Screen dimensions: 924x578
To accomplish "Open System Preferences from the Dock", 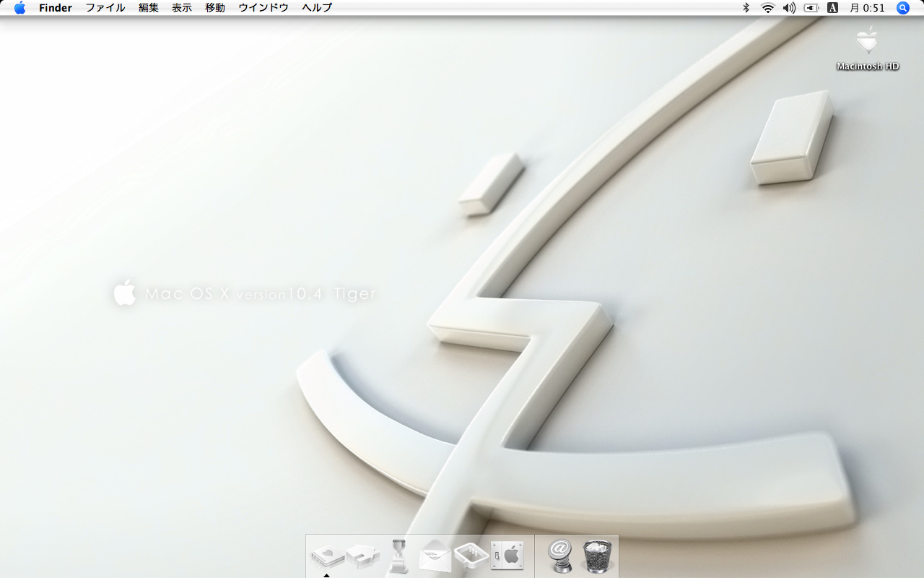I will tap(507, 556).
